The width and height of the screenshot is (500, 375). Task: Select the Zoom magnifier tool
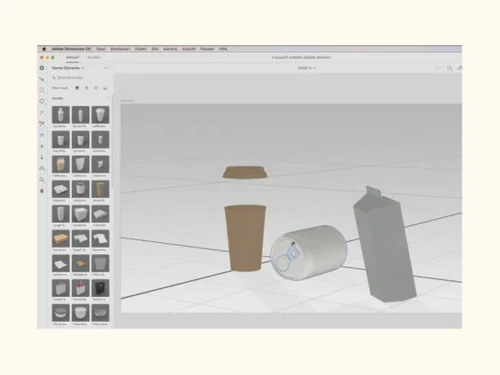click(x=42, y=180)
